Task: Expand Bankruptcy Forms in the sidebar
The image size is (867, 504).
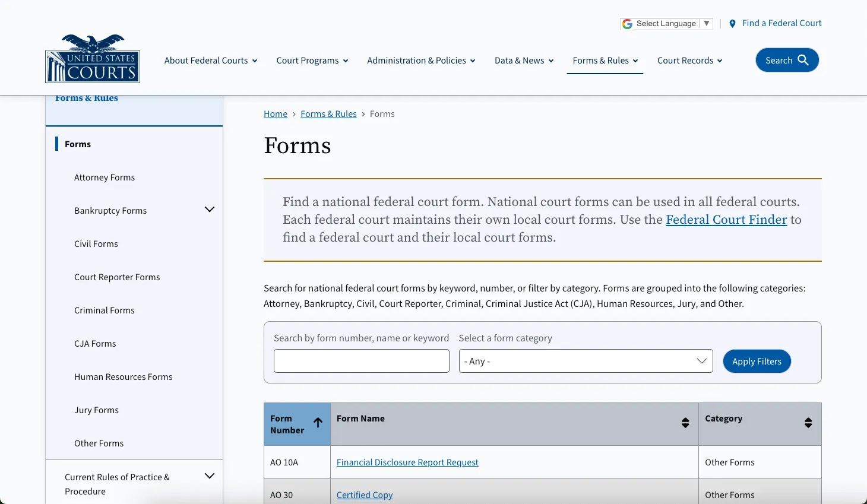Action: coord(209,210)
